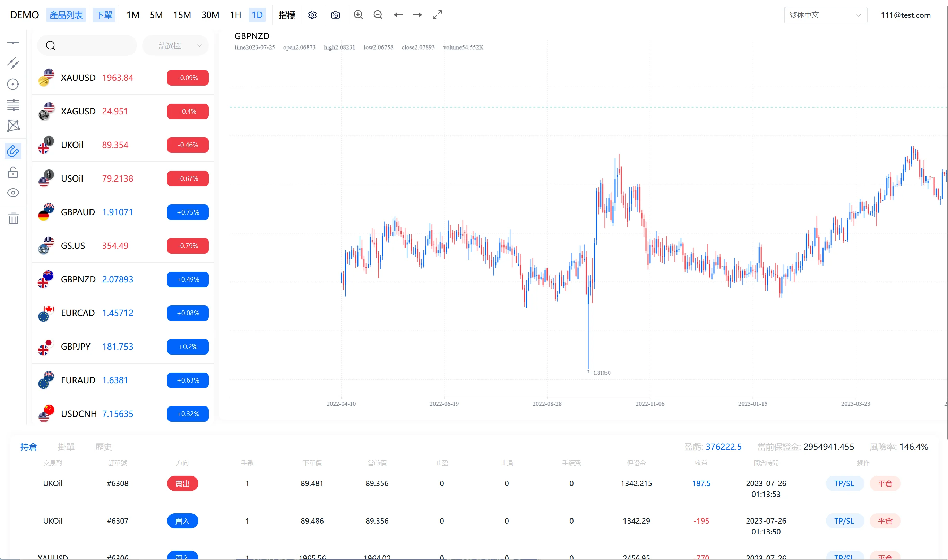Open the 指標 indicators menu
Screen dimensions: 948x560
287,15
